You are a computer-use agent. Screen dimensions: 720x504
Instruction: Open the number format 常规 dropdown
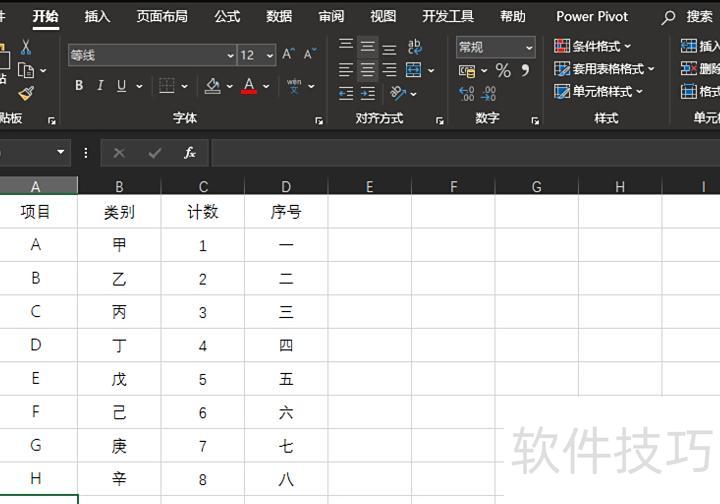click(529, 47)
